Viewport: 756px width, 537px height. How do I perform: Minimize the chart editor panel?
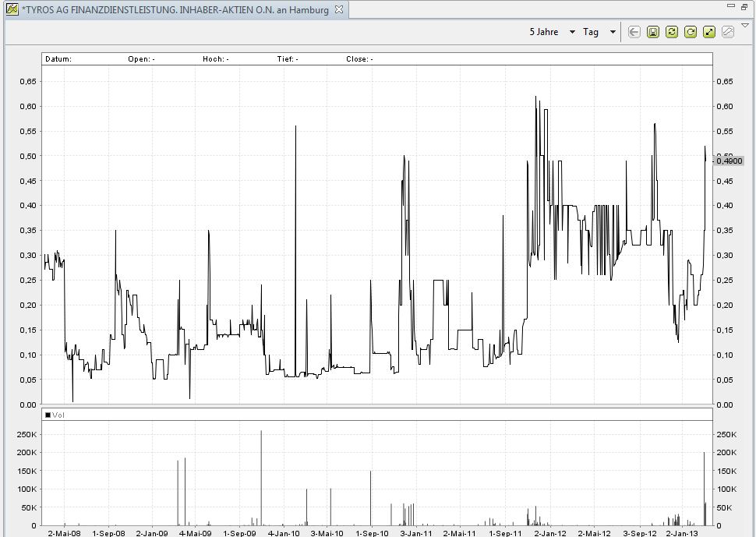[x=730, y=6]
